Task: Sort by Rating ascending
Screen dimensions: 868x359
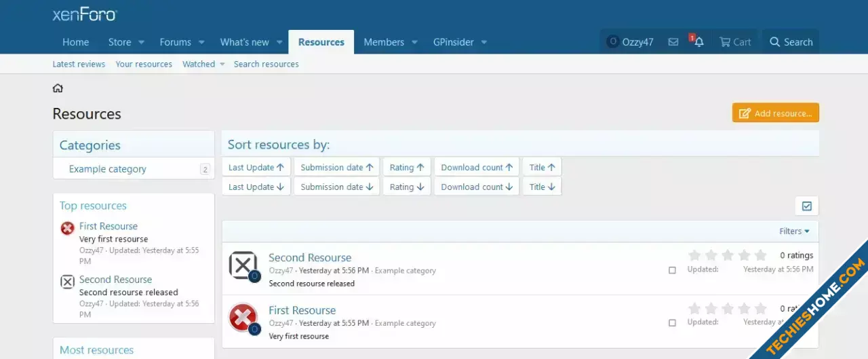Action: coord(407,167)
